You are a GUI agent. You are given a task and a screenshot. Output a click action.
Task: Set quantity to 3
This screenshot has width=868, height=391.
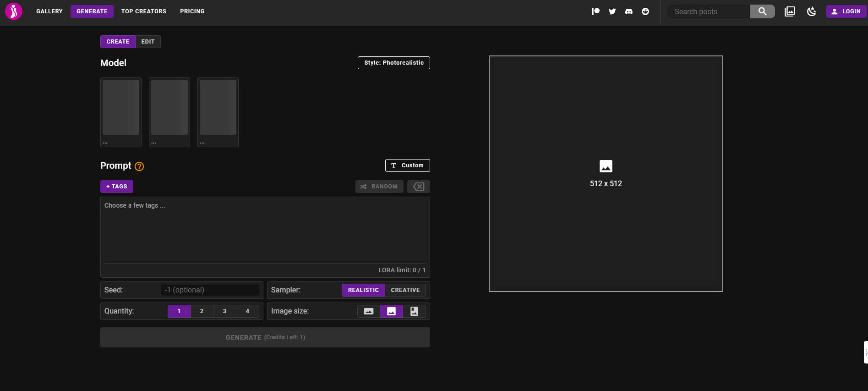[224, 311]
